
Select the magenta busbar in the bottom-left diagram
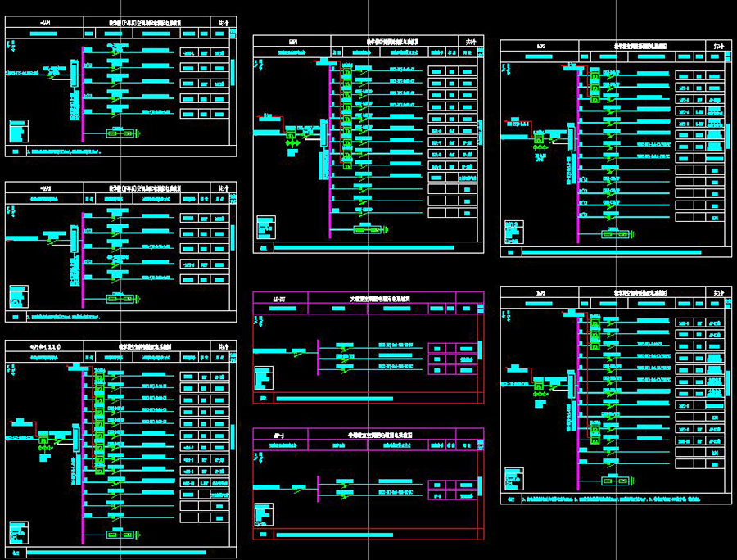(83, 457)
